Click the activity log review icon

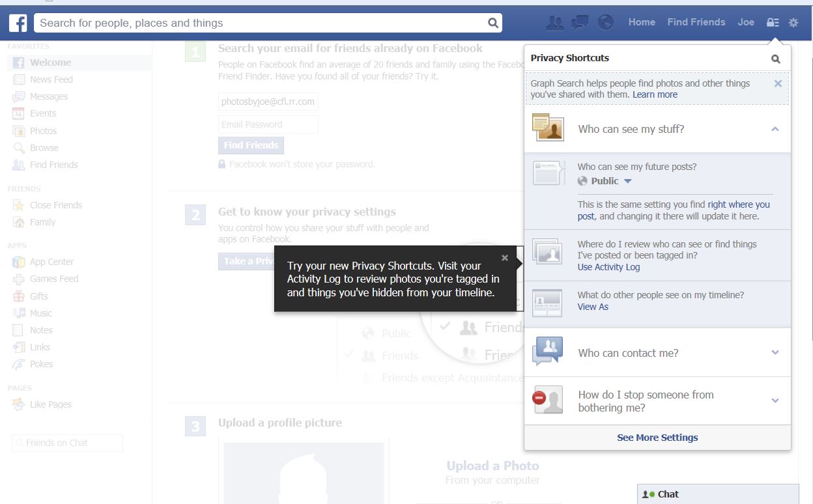(x=547, y=252)
